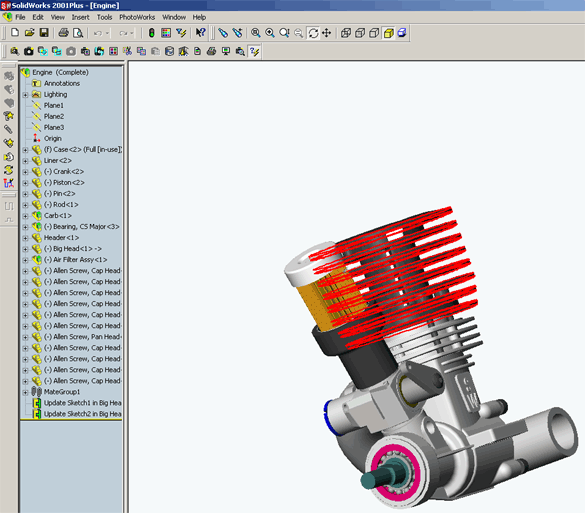
Task: Open the Undo dropdown arrow
Action: (107, 33)
